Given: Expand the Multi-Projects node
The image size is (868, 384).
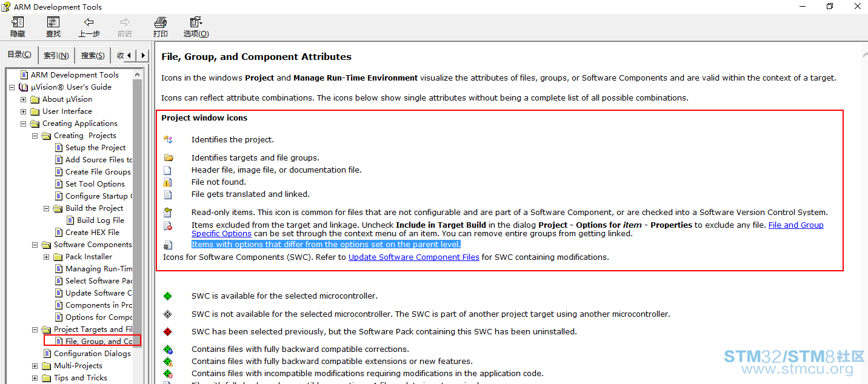Looking at the screenshot, I should point(35,366).
